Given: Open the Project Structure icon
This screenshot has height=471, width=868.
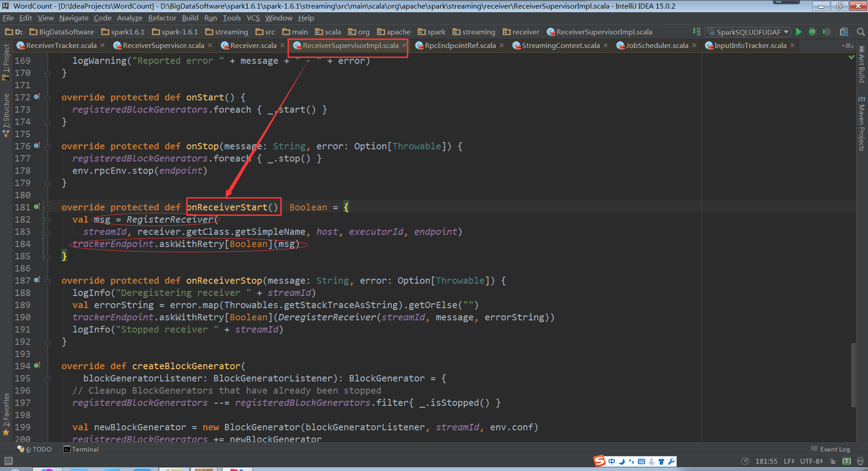Looking at the screenshot, I should pos(844,32).
